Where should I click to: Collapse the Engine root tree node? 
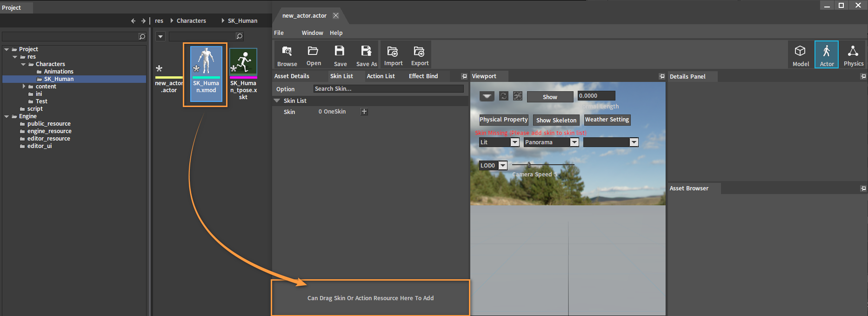tap(7, 116)
